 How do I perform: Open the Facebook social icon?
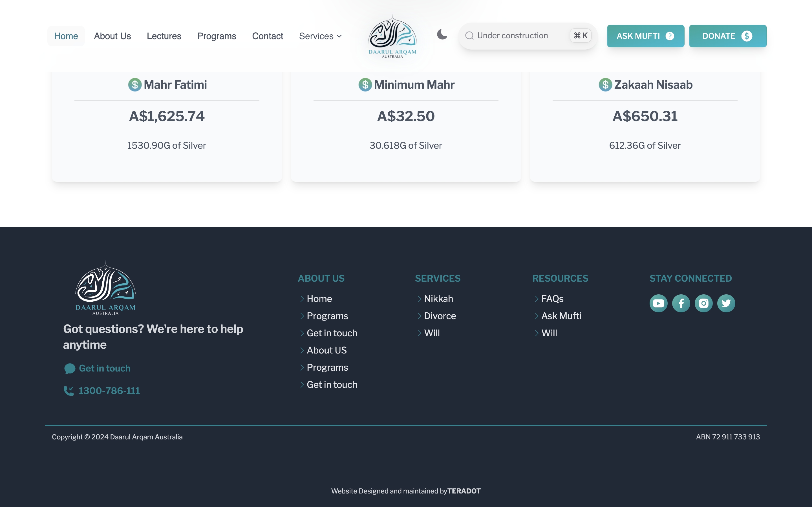(x=681, y=303)
